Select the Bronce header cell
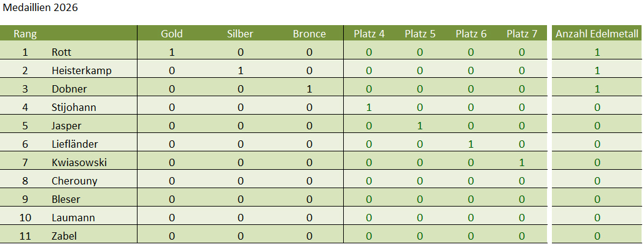644x247 pixels. coord(309,34)
